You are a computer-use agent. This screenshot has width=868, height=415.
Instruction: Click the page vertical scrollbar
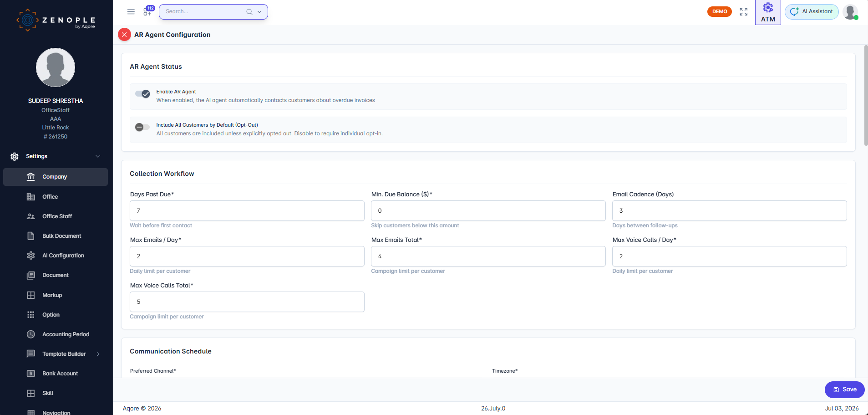coord(866,96)
